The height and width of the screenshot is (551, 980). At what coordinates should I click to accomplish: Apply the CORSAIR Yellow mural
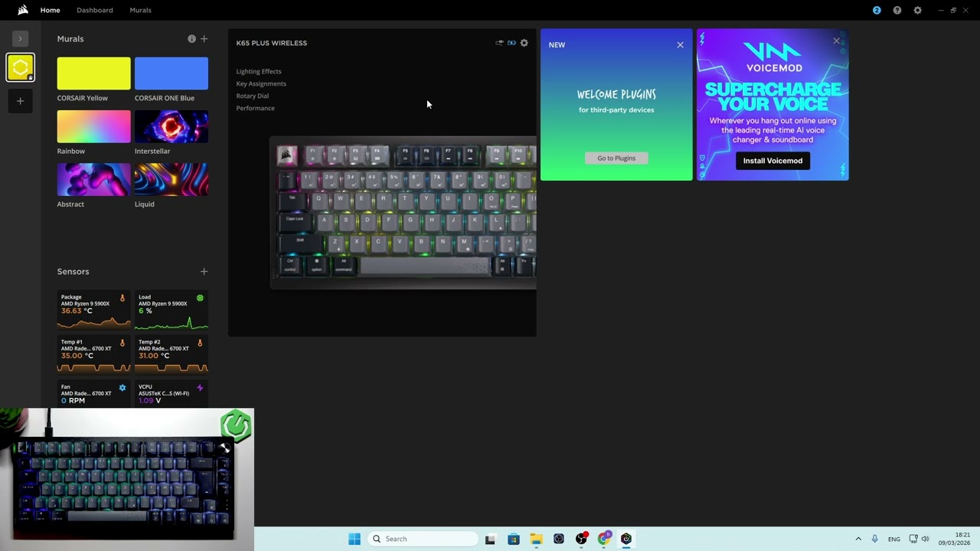pyautogui.click(x=93, y=73)
